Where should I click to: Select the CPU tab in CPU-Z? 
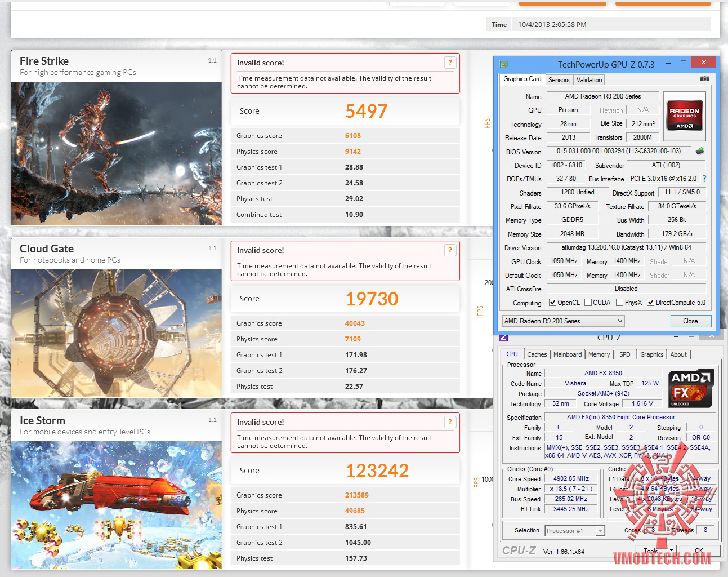[512, 354]
